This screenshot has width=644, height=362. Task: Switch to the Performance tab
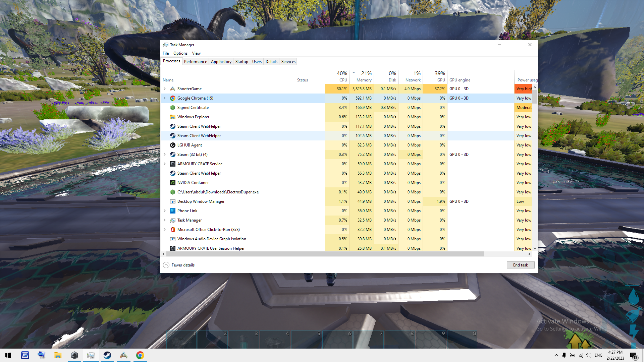click(195, 62)
